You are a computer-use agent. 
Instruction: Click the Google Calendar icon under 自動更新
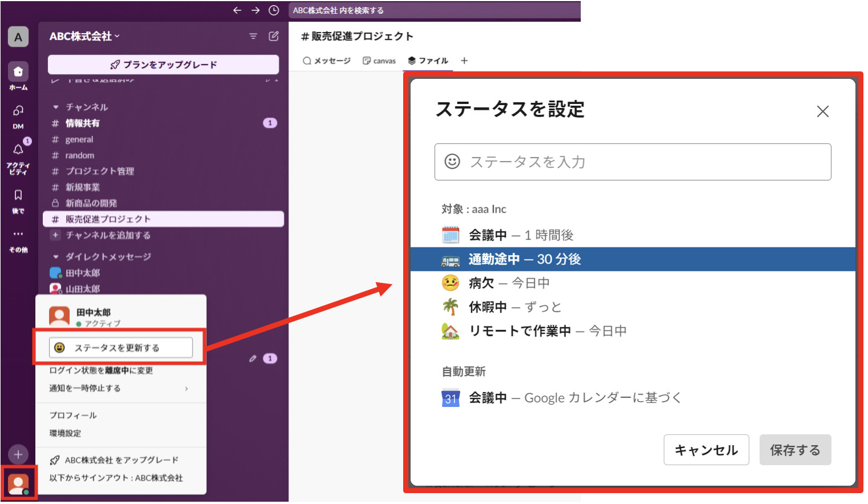click(450, 398)
